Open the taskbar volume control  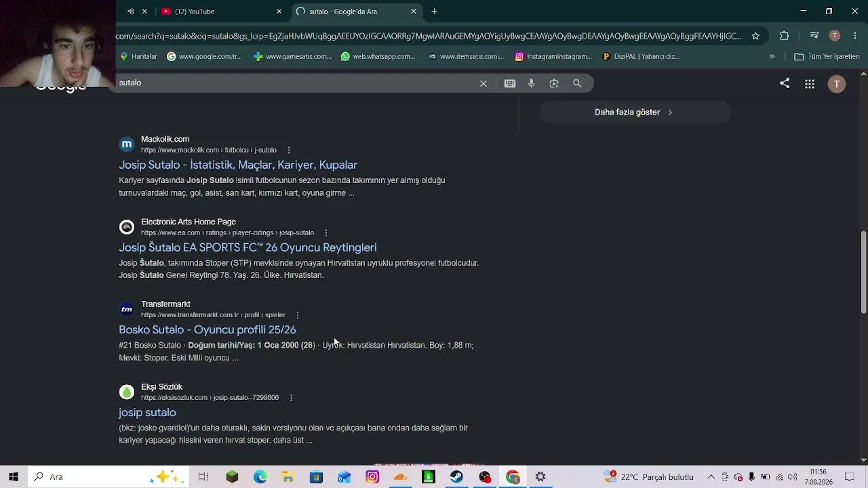pyautogui.click(x=793, y=476)
